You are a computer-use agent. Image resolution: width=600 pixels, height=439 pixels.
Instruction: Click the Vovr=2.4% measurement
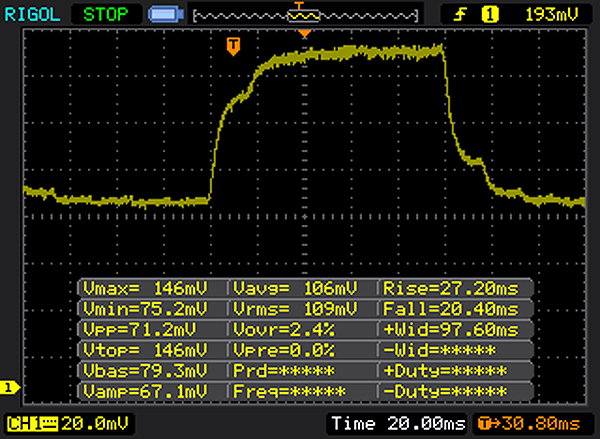(284, 329)
